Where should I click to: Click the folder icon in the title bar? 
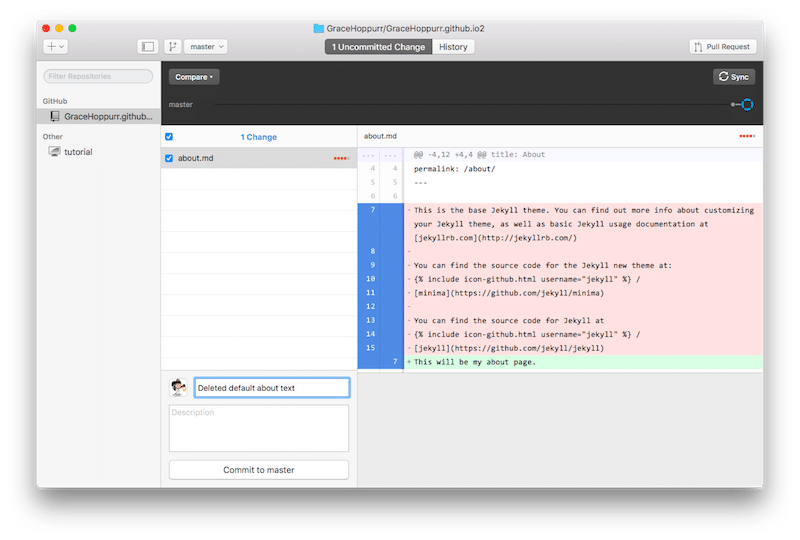coord(319,29)
